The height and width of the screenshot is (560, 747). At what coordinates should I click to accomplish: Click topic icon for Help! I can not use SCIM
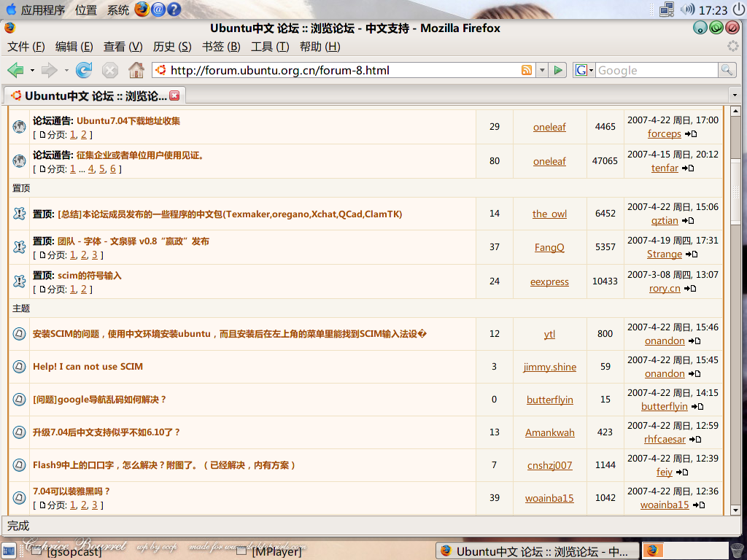point(19,367)
